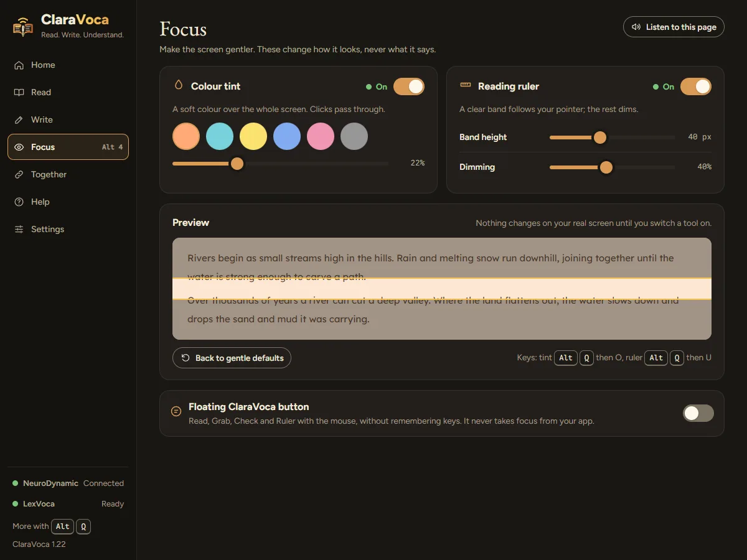Screen dimensions: 747x560
Task: Turn off the Reading ruler switch
Action: point(696,86)
